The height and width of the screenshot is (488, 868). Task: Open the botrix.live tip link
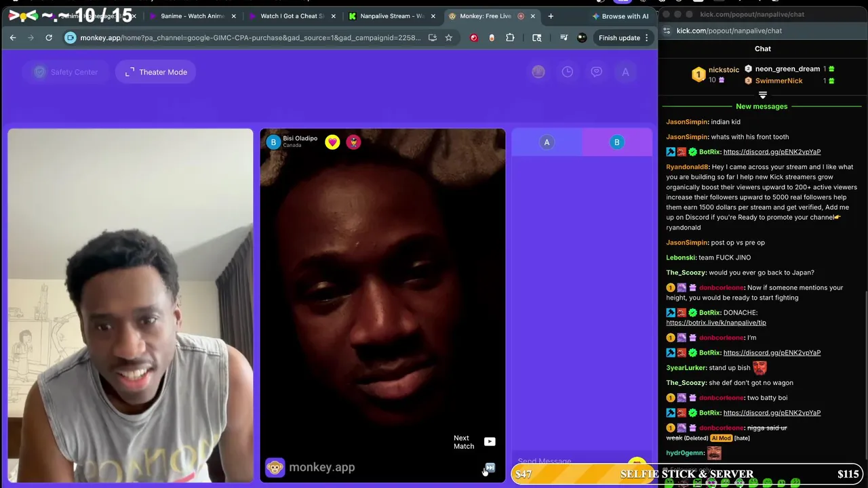tap(716, 323)
